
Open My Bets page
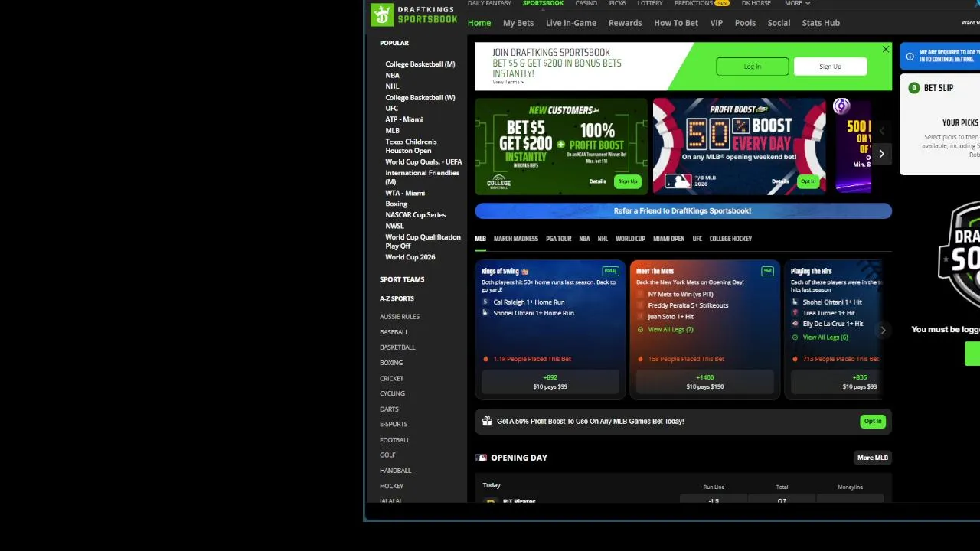tap(518, 23)
